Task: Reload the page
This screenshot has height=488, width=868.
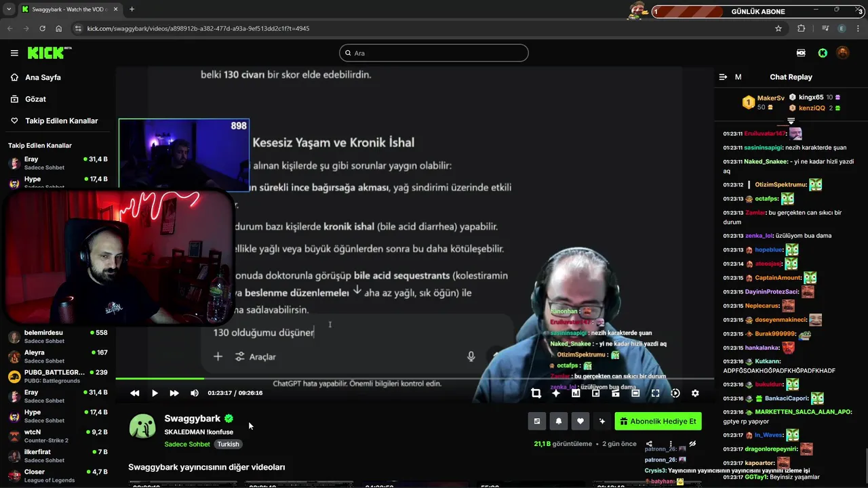Action: [42, 28]
